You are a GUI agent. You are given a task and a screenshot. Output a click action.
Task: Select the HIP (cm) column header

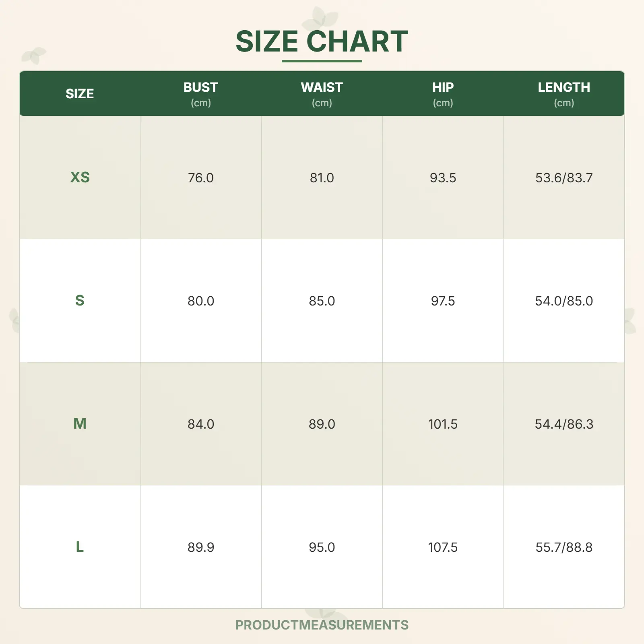(443, 94)
